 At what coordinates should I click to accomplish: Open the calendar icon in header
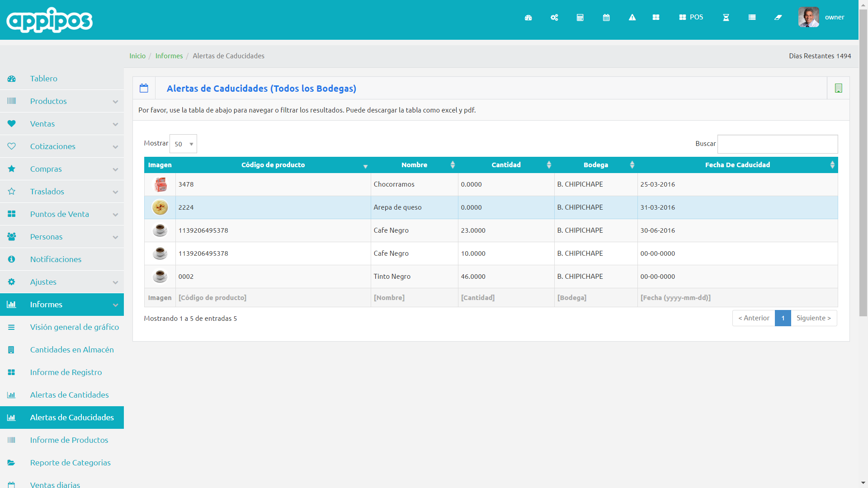606,18
